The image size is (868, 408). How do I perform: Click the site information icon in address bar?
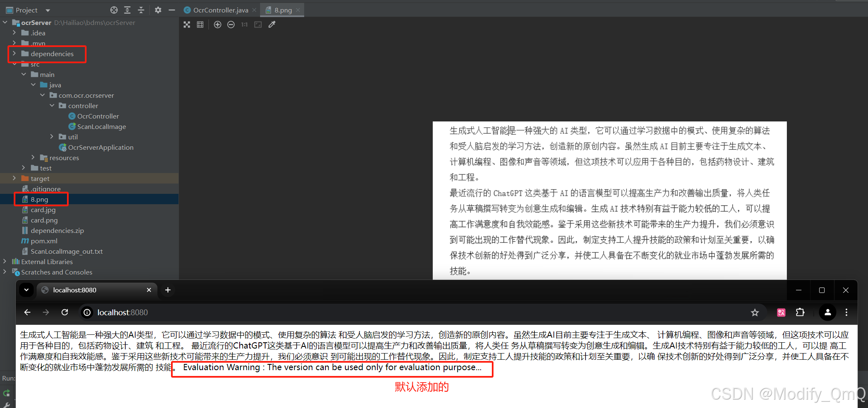coord(87,312)
